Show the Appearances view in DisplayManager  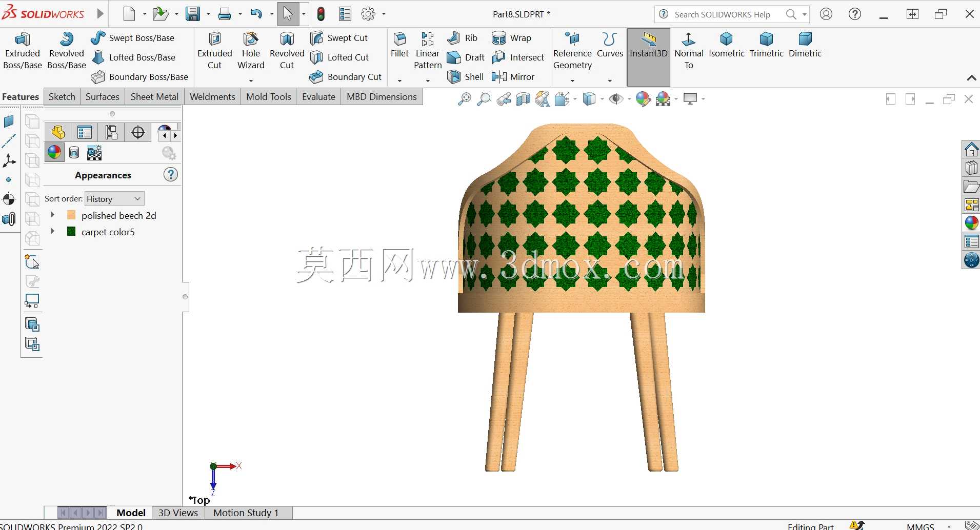coord(54,152)
